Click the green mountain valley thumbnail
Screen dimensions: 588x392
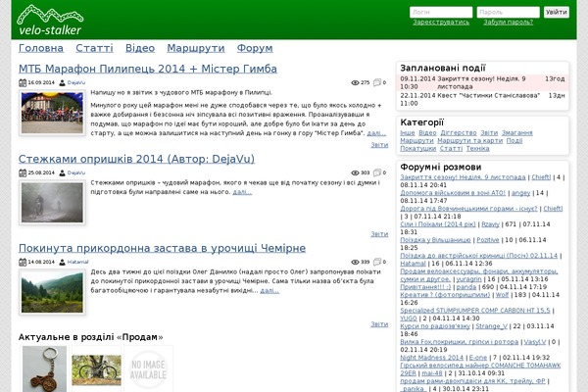point(52,292)
